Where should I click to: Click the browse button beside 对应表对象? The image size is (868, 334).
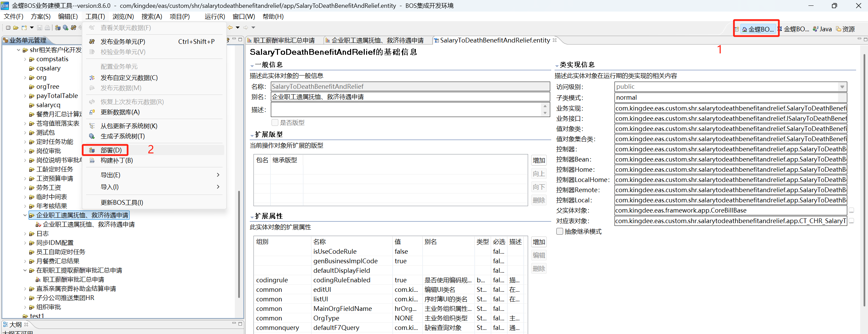coord(851,221)
